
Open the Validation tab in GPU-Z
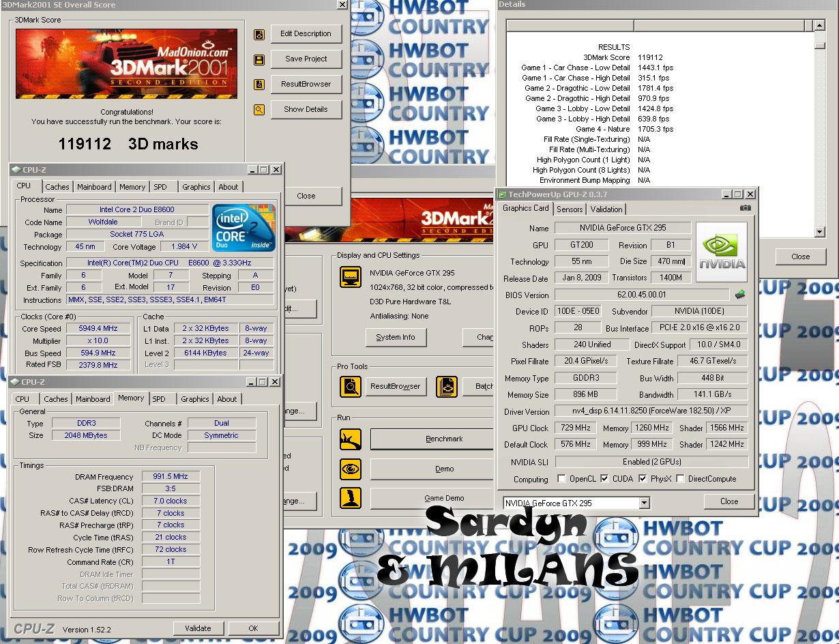606,209
